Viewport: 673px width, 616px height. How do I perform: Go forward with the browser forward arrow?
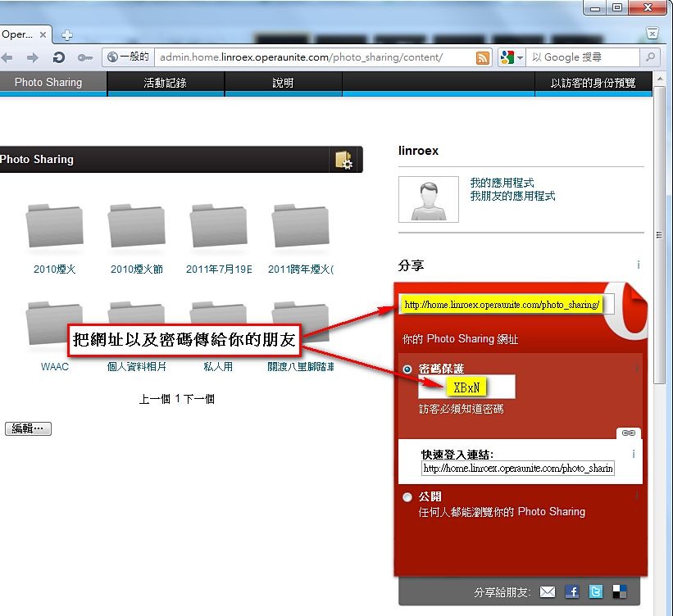(x=33, y=57)
